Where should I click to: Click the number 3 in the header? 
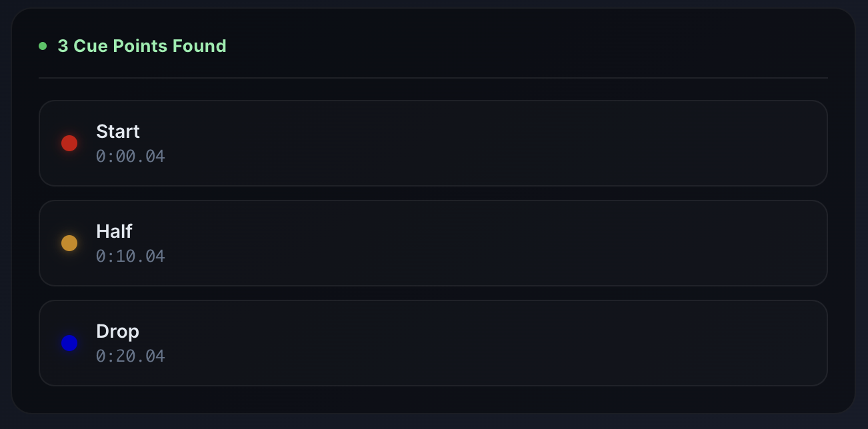[x=63, y=46]
